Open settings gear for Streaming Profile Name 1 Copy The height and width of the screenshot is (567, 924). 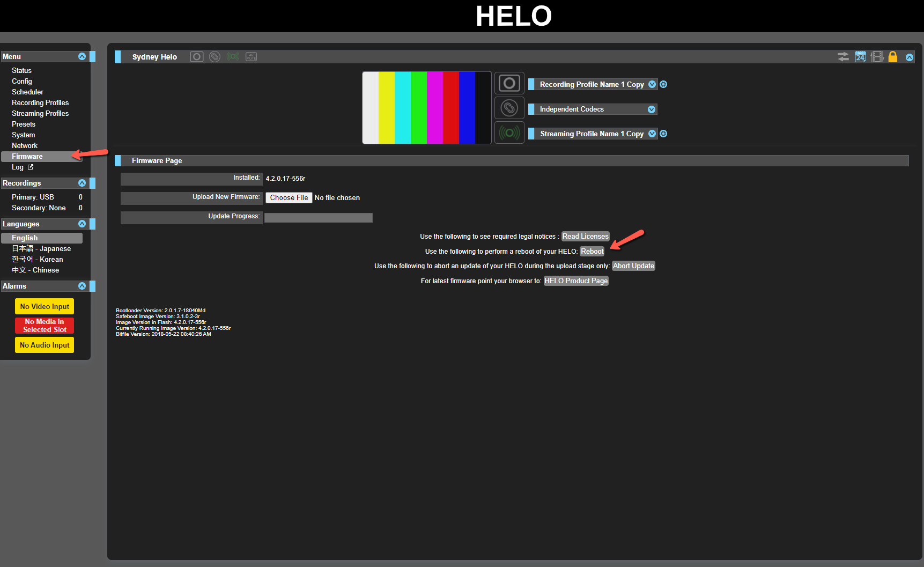[x=663, y=134]
